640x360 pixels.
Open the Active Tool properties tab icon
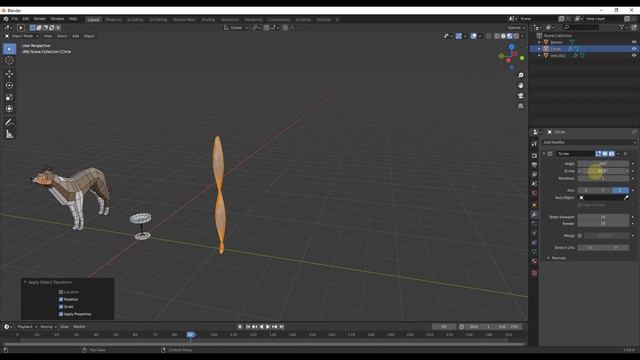tap(534, 144)
